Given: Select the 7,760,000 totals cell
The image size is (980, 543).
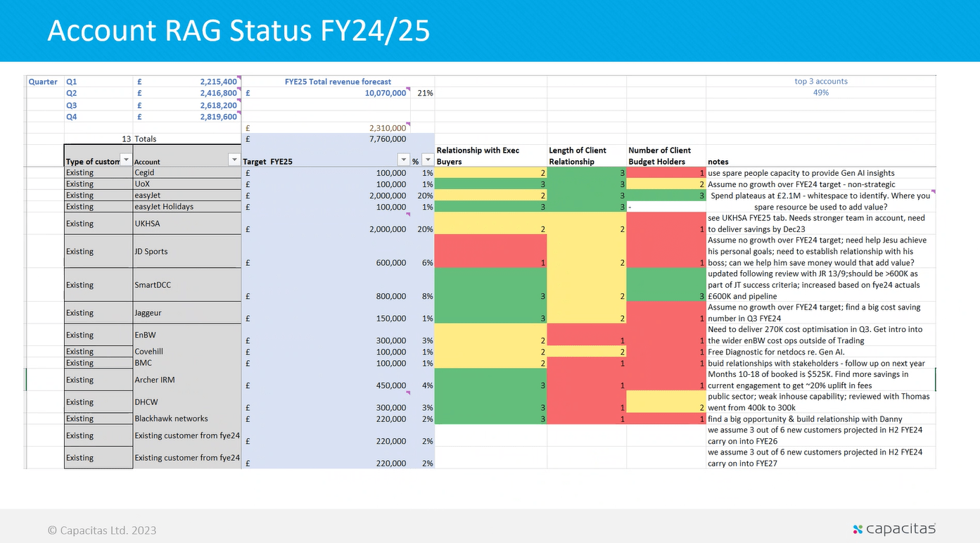Looking at the screenshot, I should click(326, 139).
